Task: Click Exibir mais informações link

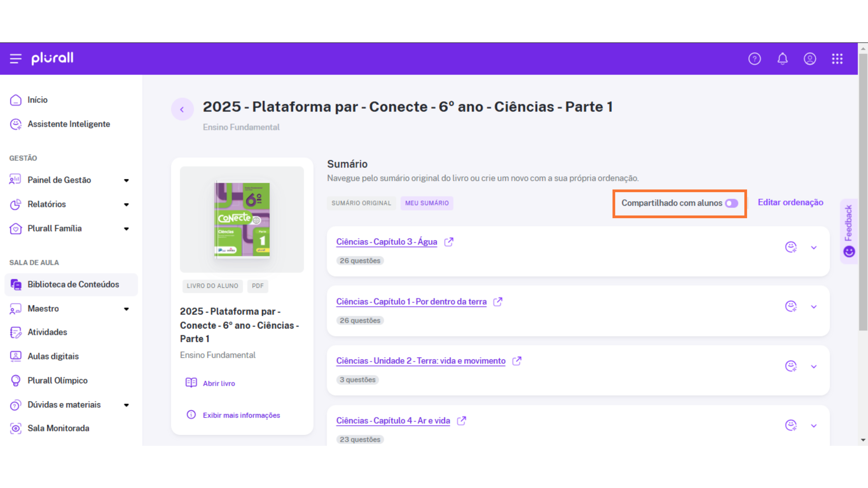Action: [241, 415]
